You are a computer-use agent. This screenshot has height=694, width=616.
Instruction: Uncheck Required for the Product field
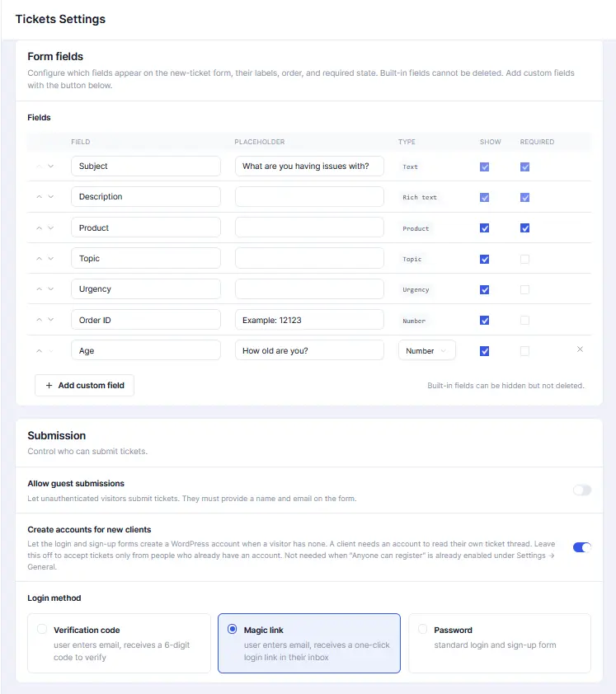(524, 228)
